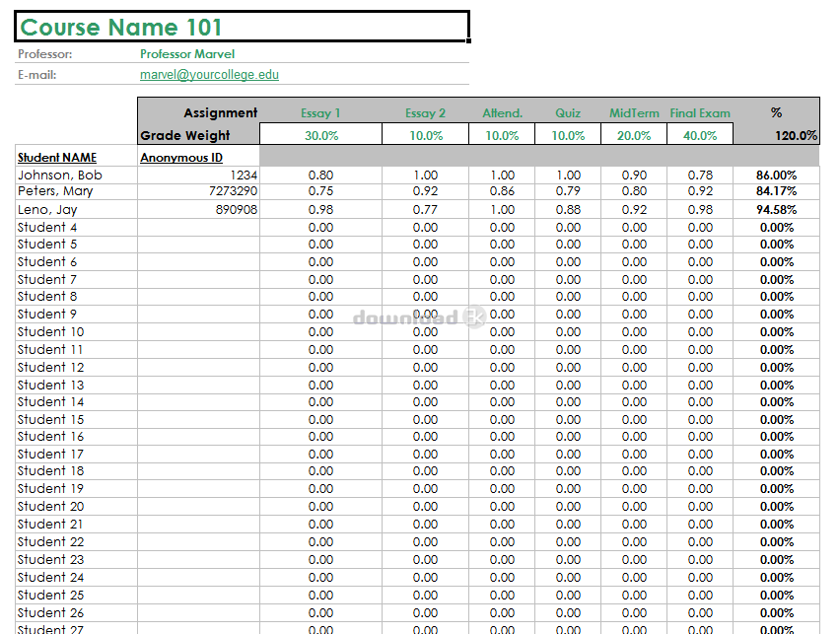
Task: Select the Student 4 name cell
Action: pos(76,227)
